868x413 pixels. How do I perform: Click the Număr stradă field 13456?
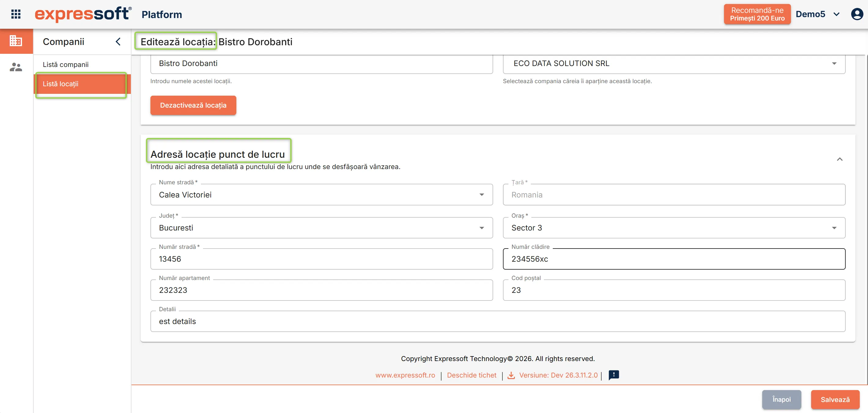click(x=321, y=259)
